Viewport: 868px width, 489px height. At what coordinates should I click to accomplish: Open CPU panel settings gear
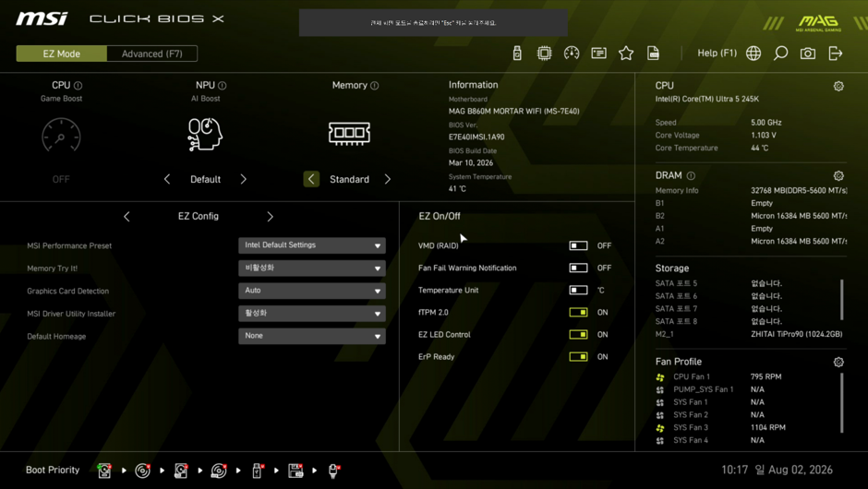(x=838, y=86)
